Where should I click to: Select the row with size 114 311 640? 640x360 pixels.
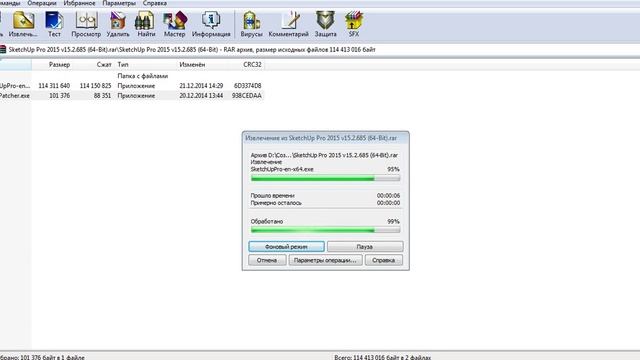(x=131, y=86)
